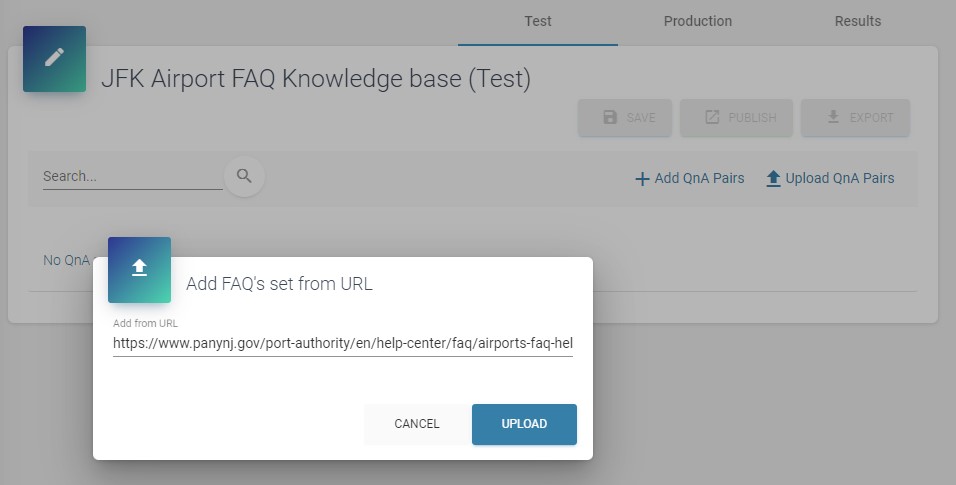The width and height of the screenshot is (956, 485).
Task: Click the upload icon tile in the dialog
Action: tap(139, 268)
